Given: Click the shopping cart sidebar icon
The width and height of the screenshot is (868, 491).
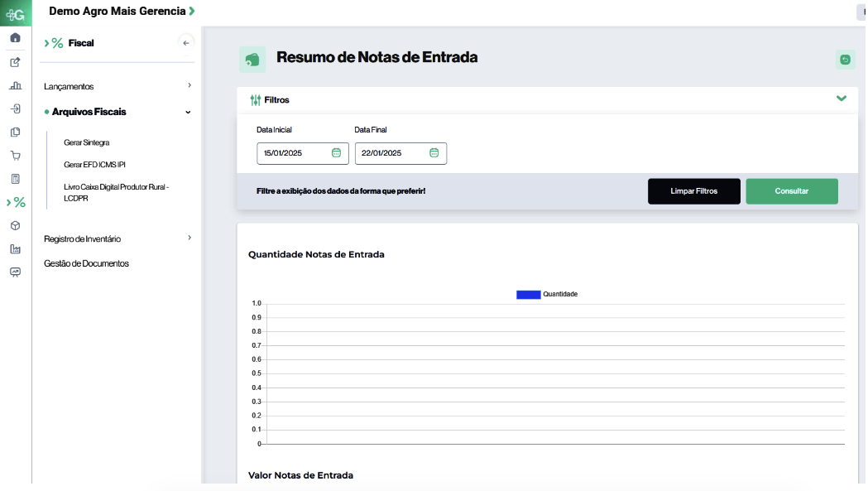Looking at the screenshot, I should (15, 156).
